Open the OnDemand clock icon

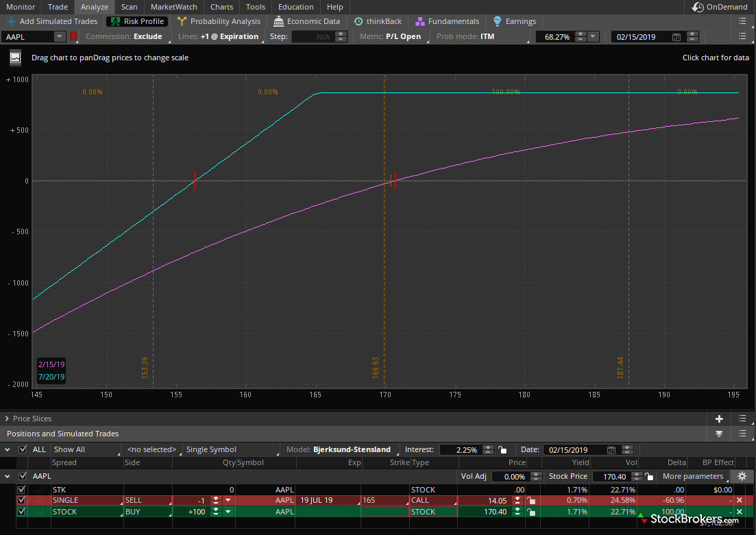tap(697, 7)
